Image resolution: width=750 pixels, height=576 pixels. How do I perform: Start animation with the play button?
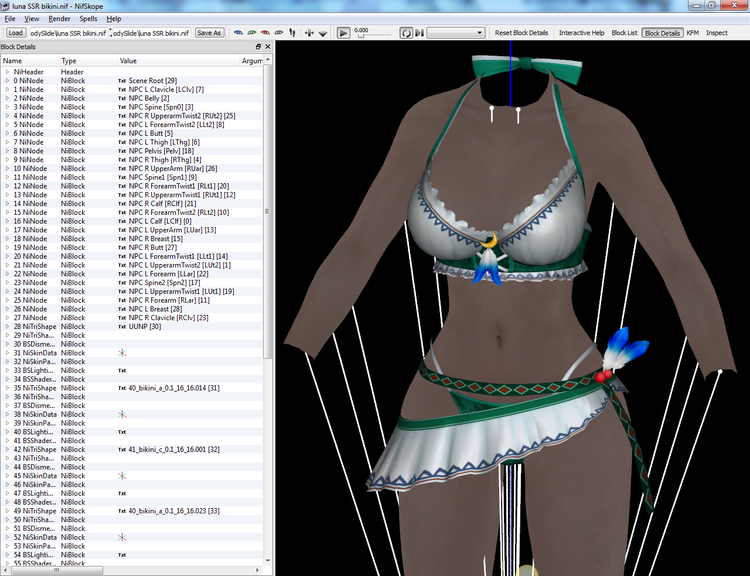coord(343,33)
